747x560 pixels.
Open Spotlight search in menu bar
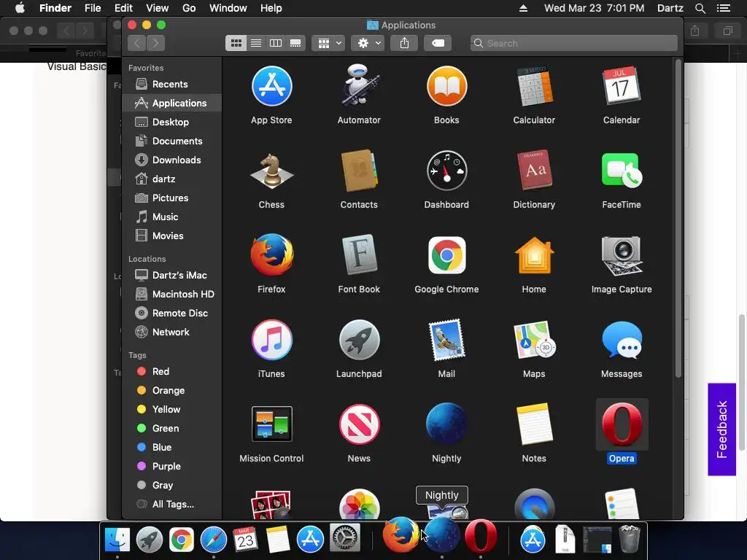tap(700, 8)
